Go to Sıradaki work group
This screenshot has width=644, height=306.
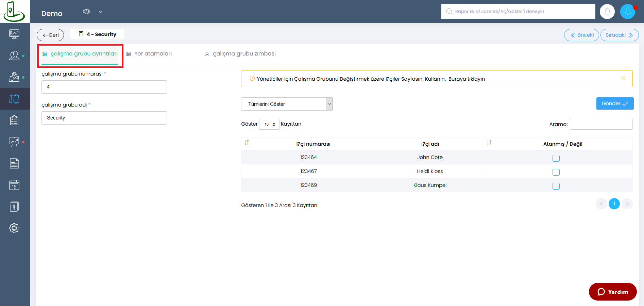point(620,35)
